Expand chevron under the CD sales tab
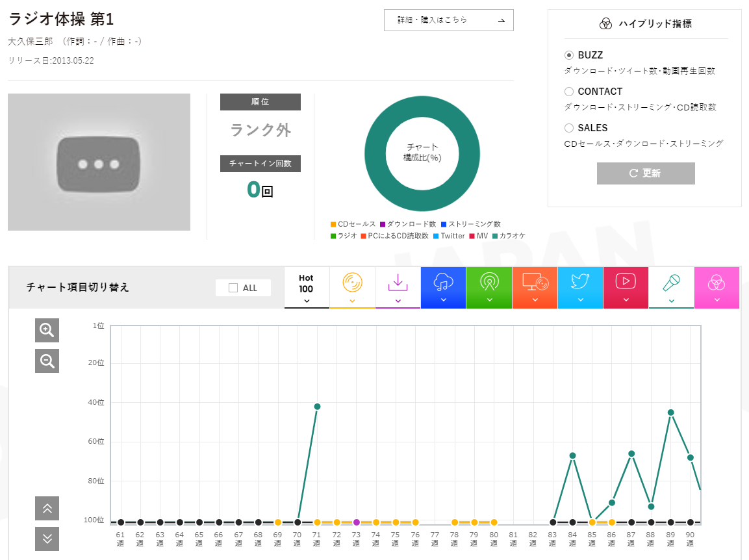The width and height of the screenshot is (749, 560). [x=352, y=301]
